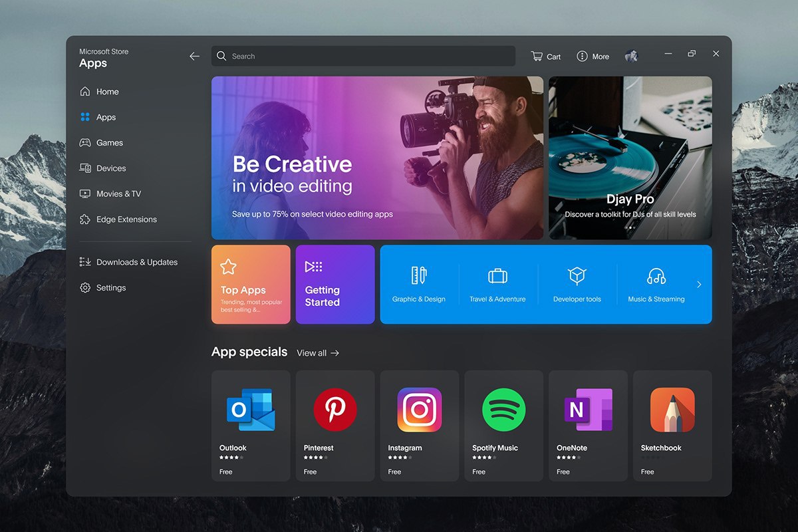Click the Home house icon in sidebar

point(85,92)
